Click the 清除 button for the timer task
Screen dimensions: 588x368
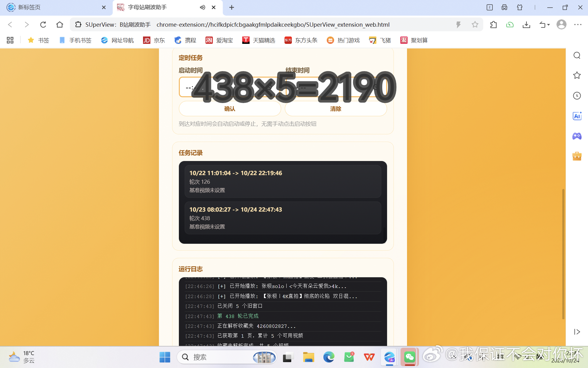click(336, 109)
